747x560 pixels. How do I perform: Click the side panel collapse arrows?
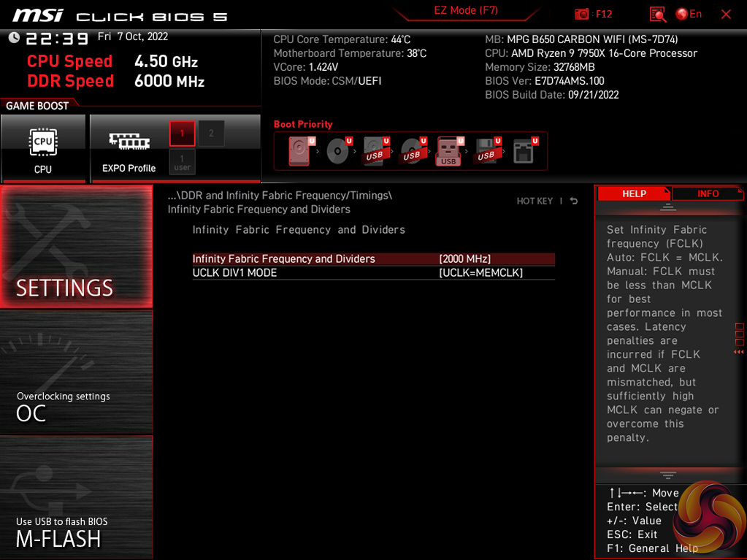coord(738,352)
